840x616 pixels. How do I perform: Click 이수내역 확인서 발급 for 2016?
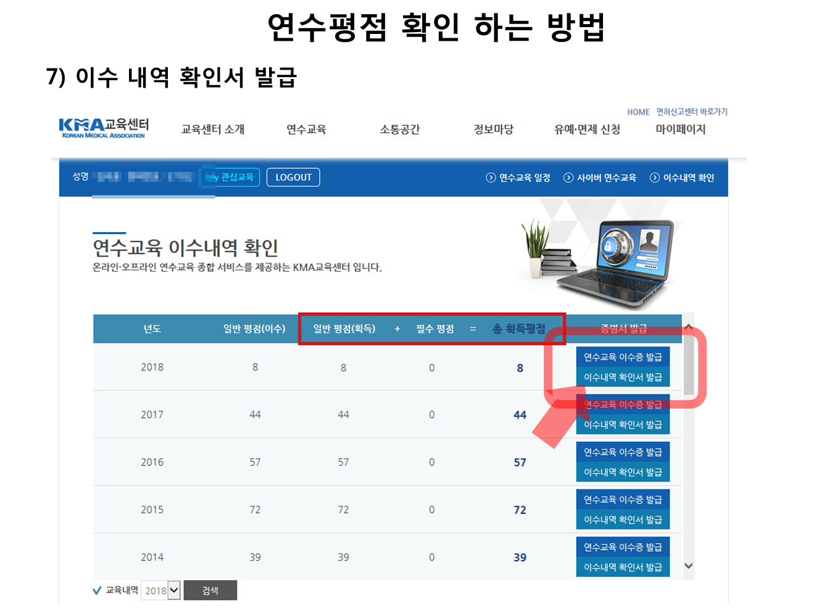pos(622,472)
